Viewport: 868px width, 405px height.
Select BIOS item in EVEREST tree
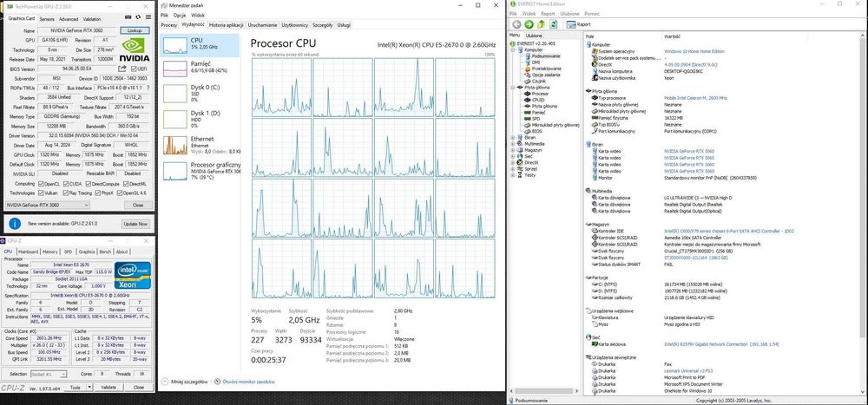(x=536, y=131)
